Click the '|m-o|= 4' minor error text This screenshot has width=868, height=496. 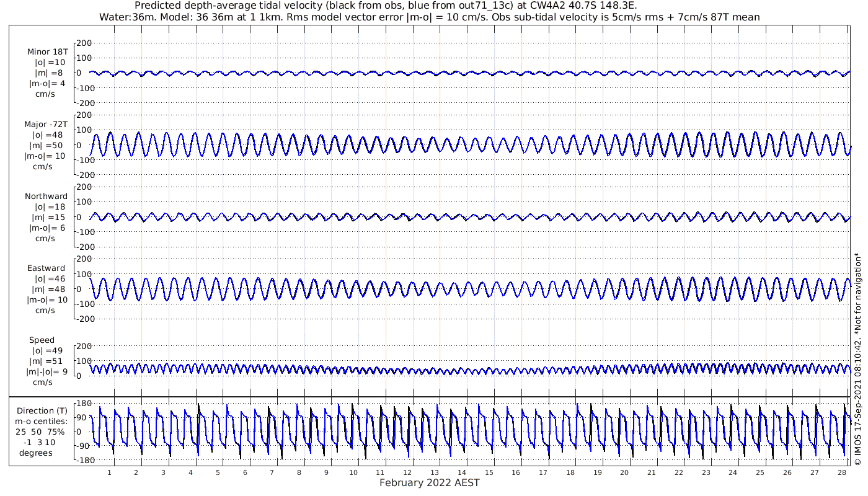pos(47,84)
